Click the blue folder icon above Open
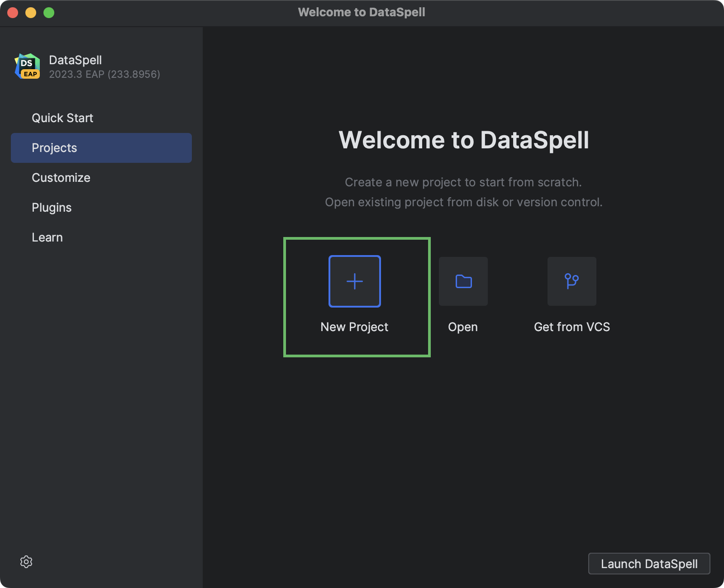 [x=463, y=281]
